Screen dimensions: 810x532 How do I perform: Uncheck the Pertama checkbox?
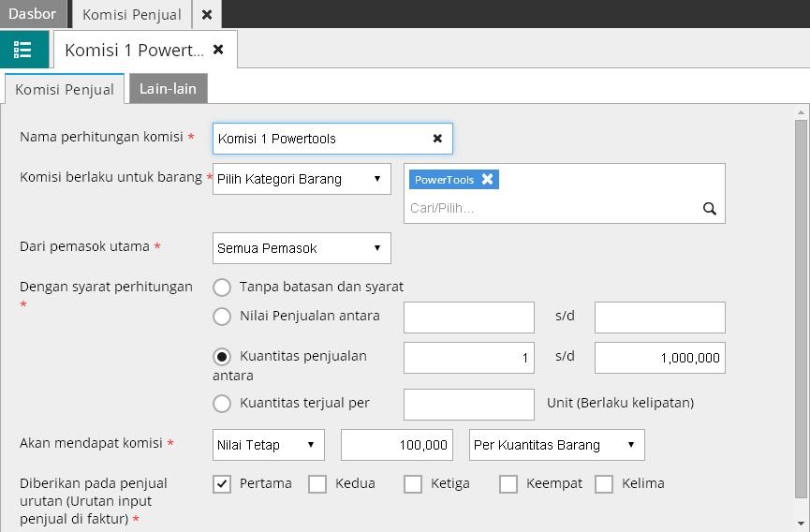point(222,484)
